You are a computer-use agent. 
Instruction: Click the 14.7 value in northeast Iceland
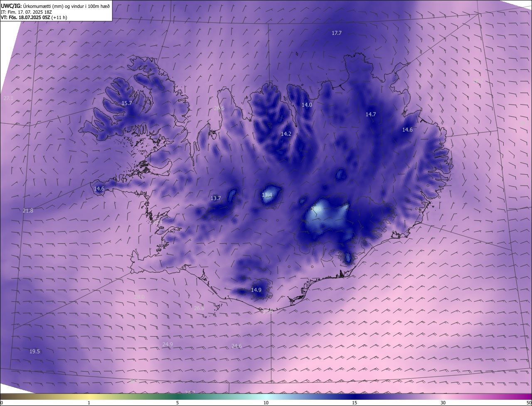(371, 114)
